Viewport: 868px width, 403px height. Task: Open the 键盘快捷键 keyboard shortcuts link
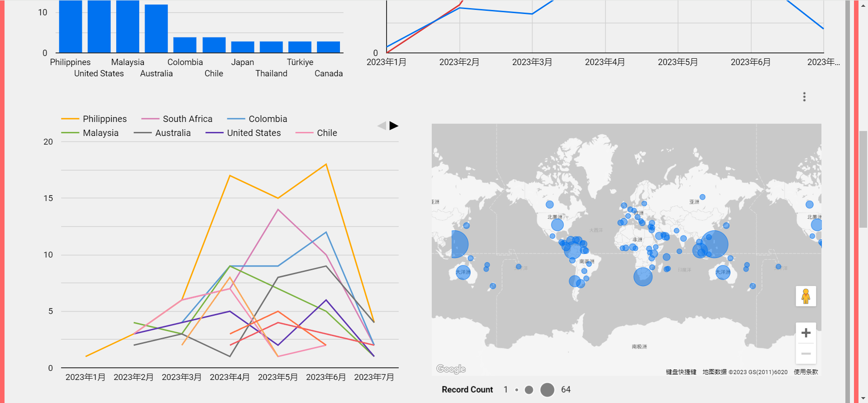[x=681, y=372]
